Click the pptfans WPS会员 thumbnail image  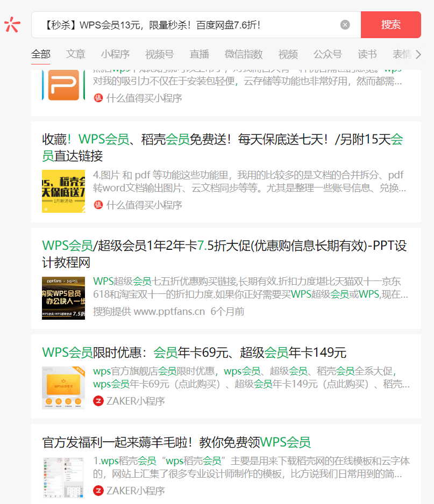[63, 298]
